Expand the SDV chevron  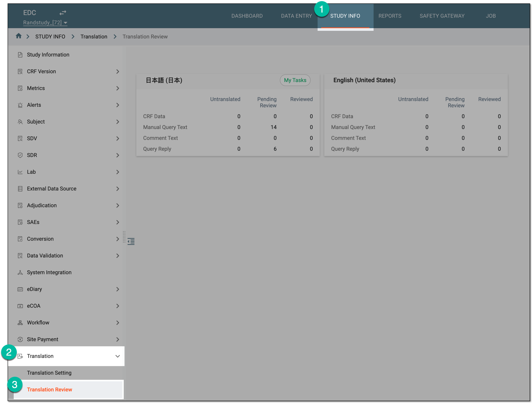click(118, 138)
